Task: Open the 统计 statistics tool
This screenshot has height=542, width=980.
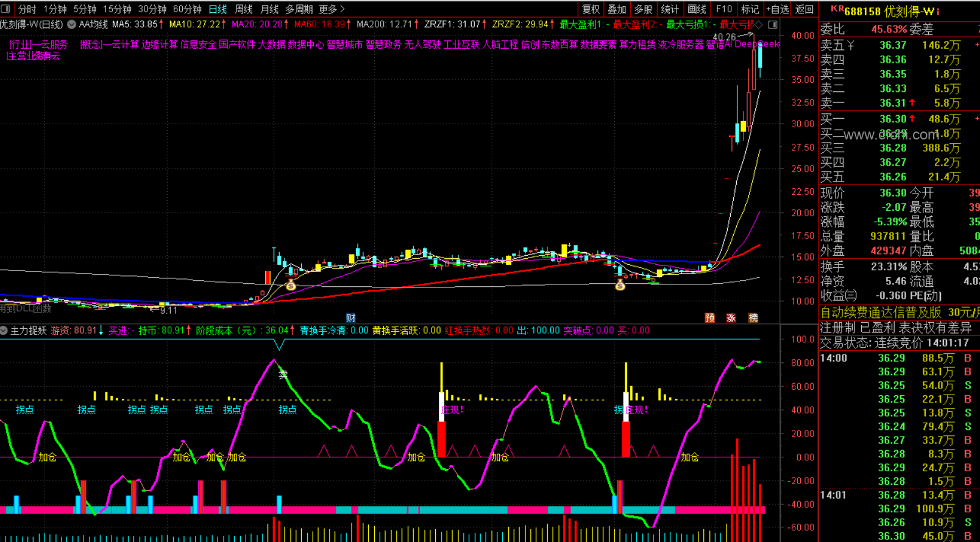Action: (670, 9)
